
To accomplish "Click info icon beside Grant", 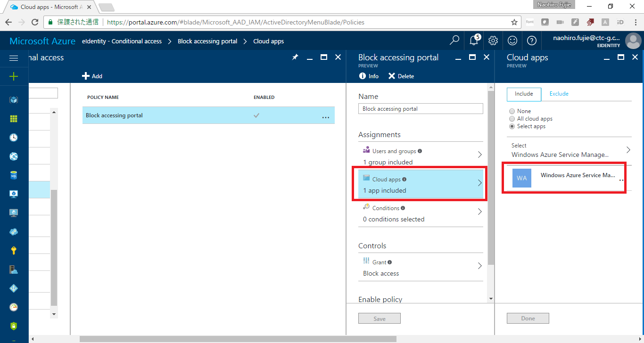I will [390, 262].
